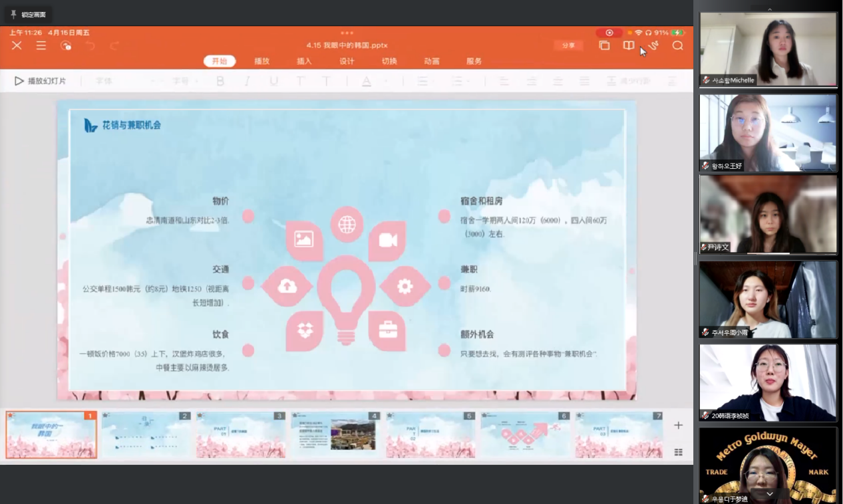Switch to the 插入 tab

304,61
